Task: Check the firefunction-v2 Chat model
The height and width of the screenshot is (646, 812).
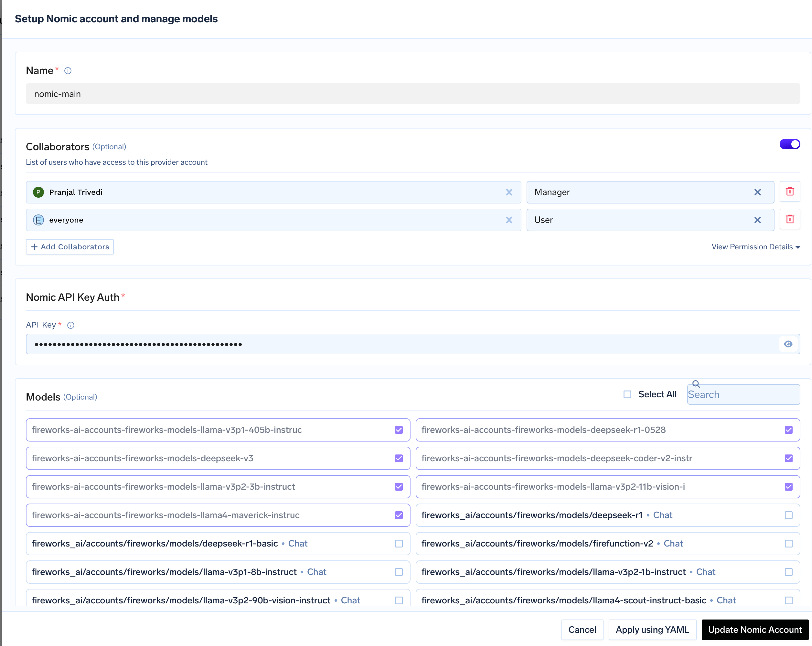Action: [x=789, y=544]
